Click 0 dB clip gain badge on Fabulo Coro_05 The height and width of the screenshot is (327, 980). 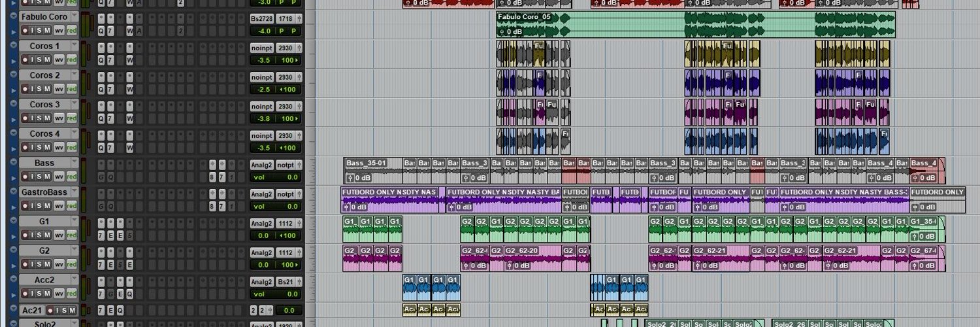click(x=510, y=31)
